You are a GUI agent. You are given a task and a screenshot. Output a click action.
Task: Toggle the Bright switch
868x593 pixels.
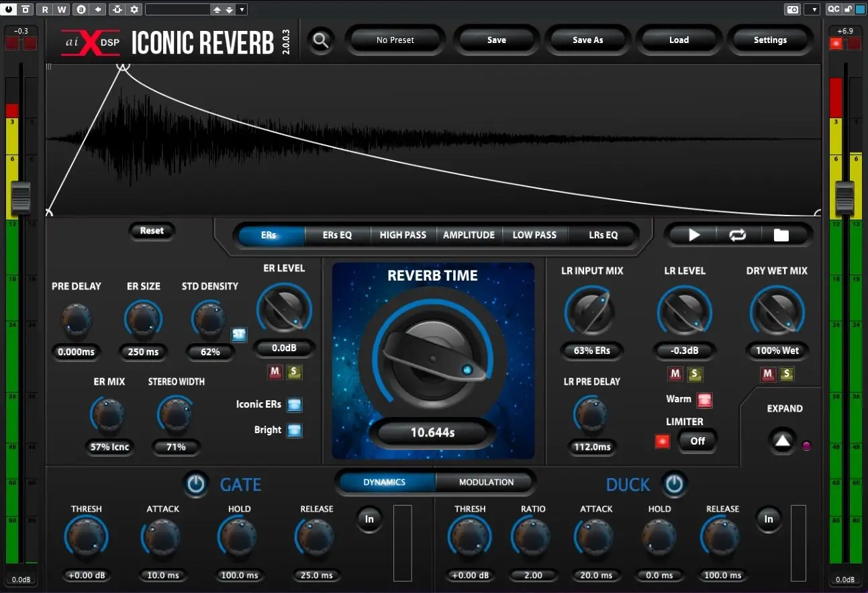[x=295, y=430]
